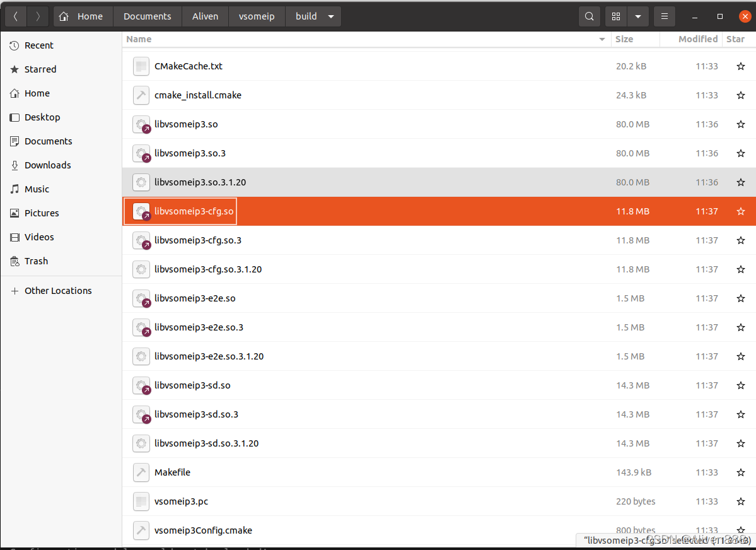Select the libvsomeip3-e2e.so file

pos(193,298)
